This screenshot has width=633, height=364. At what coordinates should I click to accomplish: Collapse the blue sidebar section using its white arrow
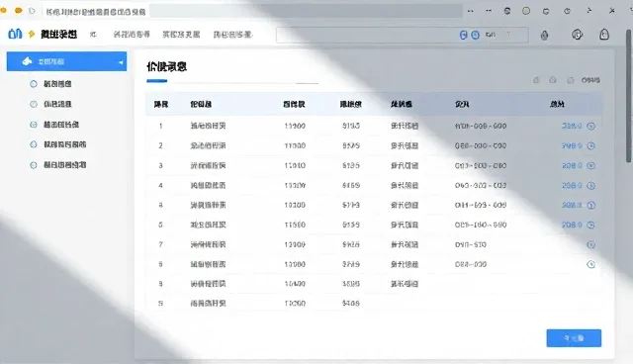121,62
